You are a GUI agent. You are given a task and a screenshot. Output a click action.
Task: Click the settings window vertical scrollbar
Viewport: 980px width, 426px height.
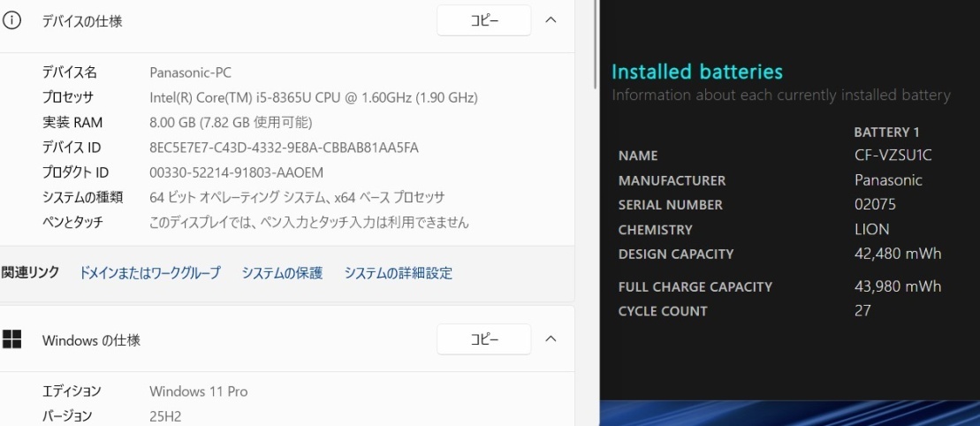pyautogui.click(x=595, y=44)
